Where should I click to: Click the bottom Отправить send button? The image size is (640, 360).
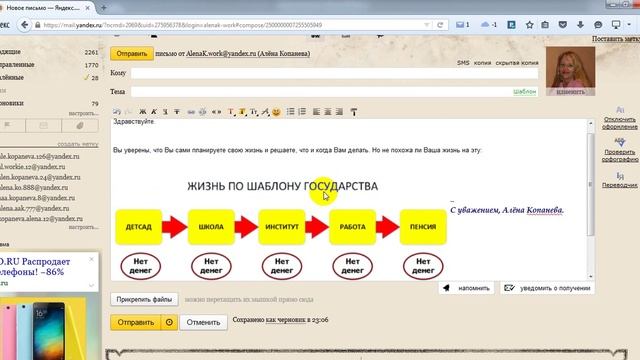pos(136,322)
